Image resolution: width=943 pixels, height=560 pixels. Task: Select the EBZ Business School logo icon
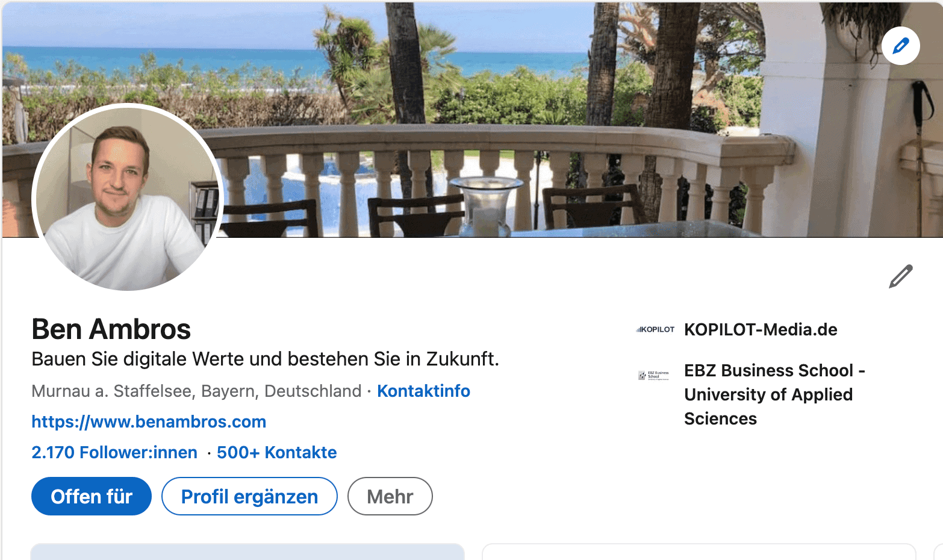pos(654,375)
